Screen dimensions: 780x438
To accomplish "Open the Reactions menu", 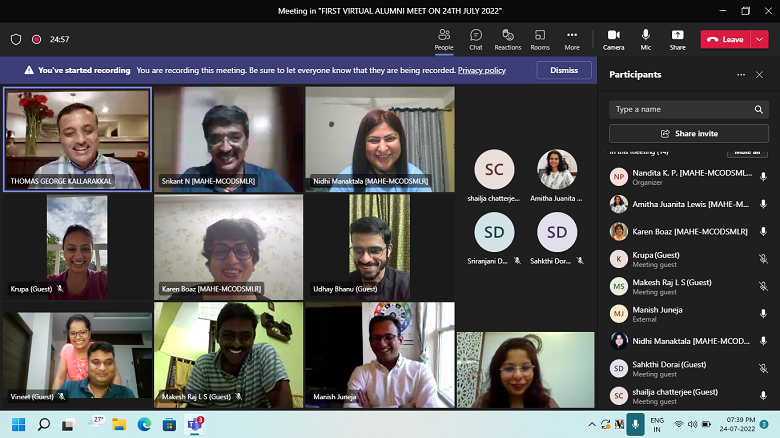I will click(507, 39).
